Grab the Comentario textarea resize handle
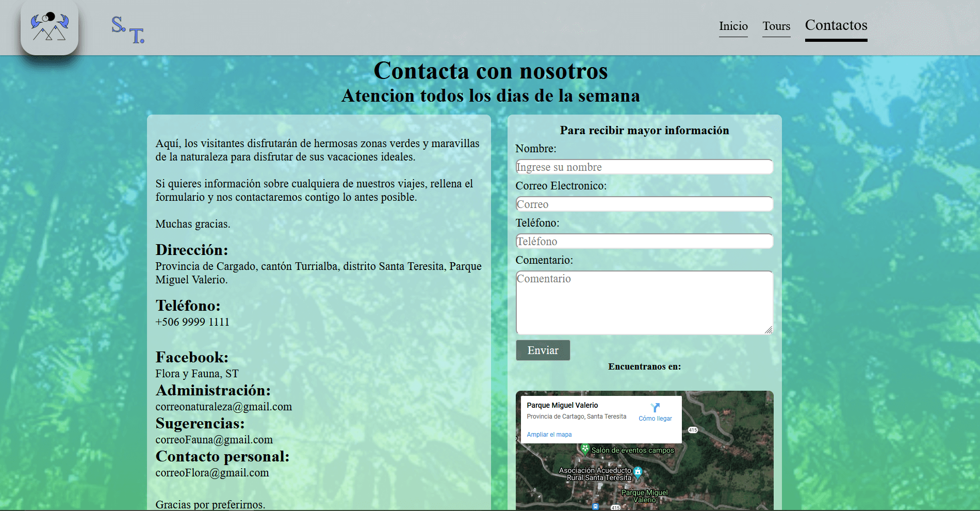Image resolution: width=980 pixels, height=511 pixels. coord(769,330)
